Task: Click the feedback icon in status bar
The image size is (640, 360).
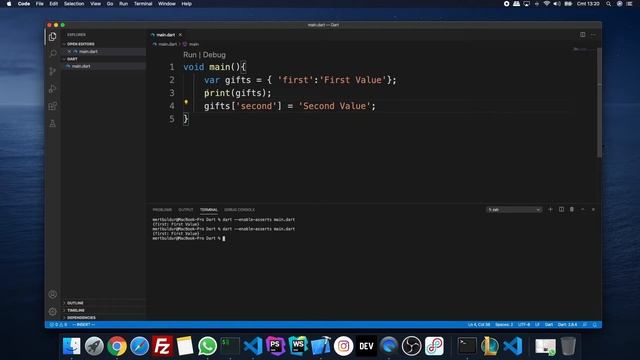Action: click(585, 324)
